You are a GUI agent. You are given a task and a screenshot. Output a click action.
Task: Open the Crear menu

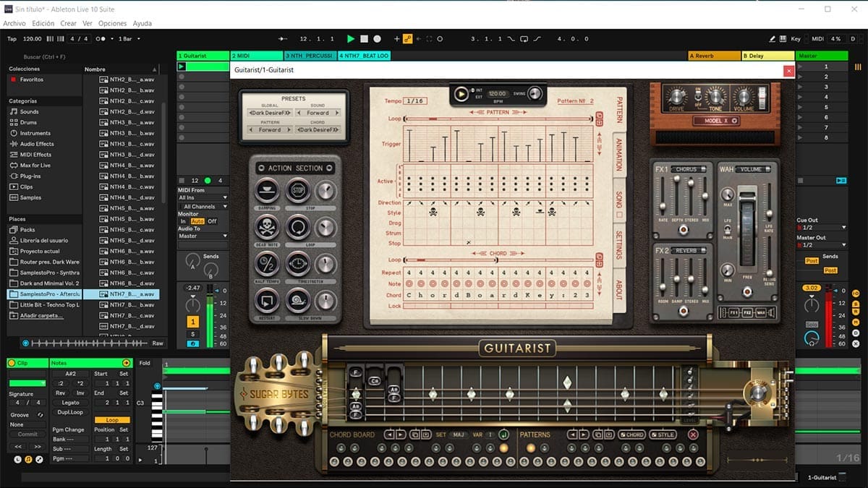coord(69,23)
